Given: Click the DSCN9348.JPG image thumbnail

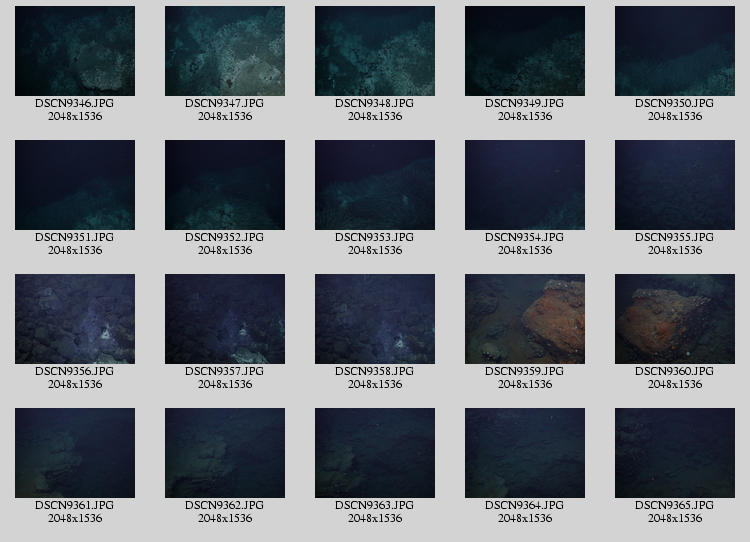Looking at the screenshot, I should pos(375,51).
